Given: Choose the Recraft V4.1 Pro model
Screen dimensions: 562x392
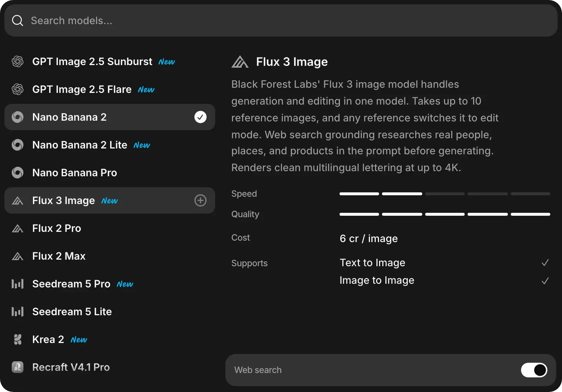Looking at the screenshot, I should tap(110, 367).
